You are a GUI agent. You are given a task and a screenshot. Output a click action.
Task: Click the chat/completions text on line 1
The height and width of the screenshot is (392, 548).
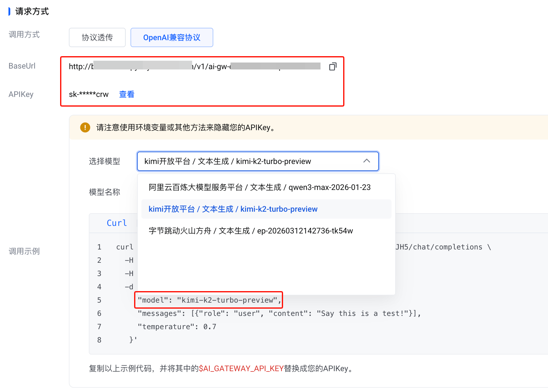tap(447, 247)
